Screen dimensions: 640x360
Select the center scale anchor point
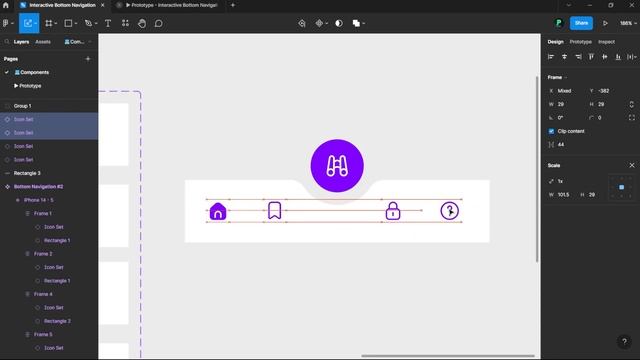tap(621, 187)
